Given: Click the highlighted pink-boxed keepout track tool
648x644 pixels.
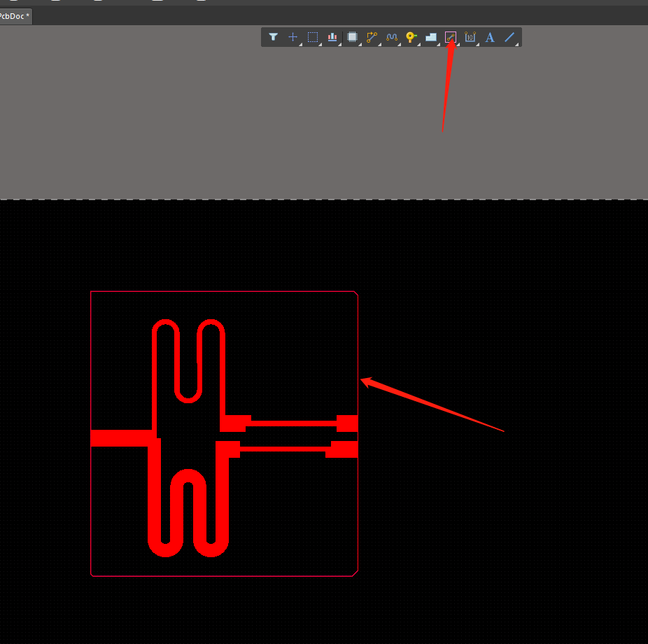Looking at the screenshot, I should (451, 37).
